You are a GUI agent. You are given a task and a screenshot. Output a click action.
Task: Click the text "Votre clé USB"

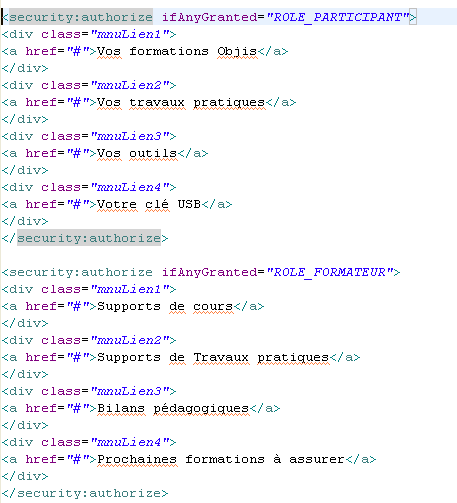tap(149, 204)
